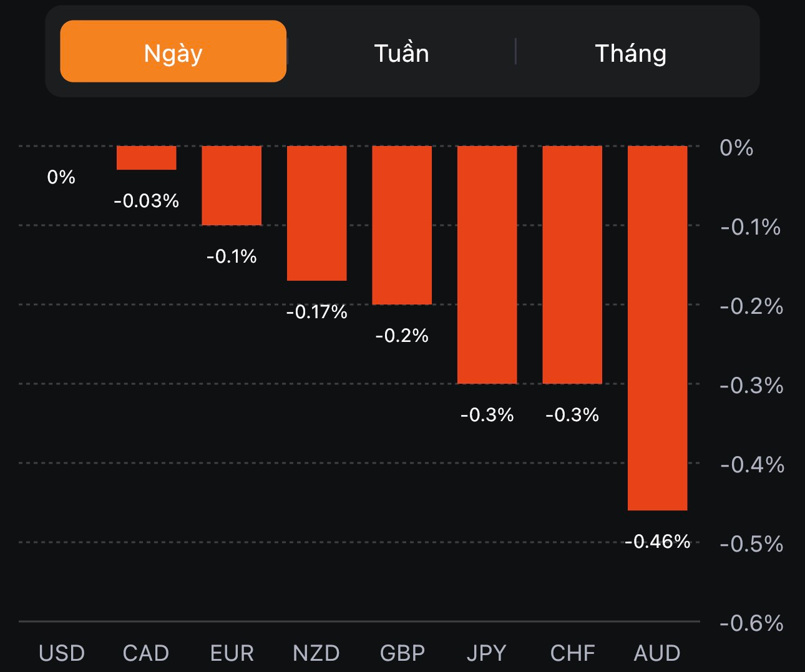This screenshot has height=672, width=805.
Task: Select the NZD axis label
Action: coord(316,653)
